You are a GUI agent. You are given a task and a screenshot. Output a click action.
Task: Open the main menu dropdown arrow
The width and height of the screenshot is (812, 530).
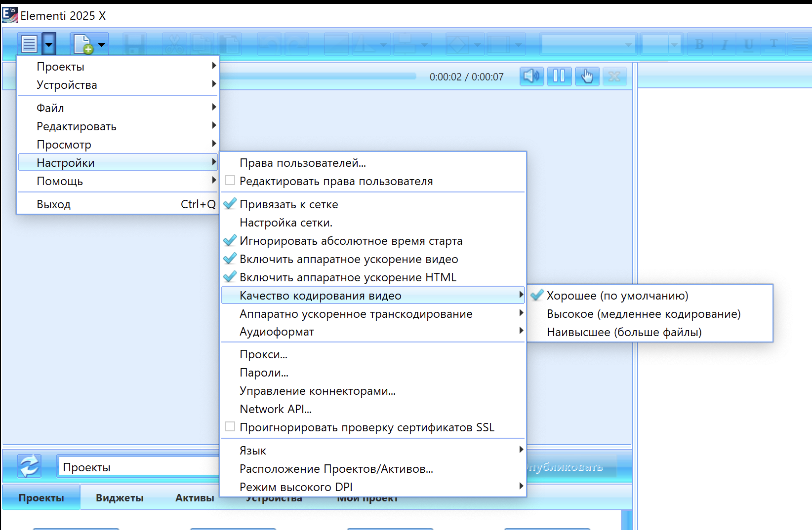click(x=49, y=44)
